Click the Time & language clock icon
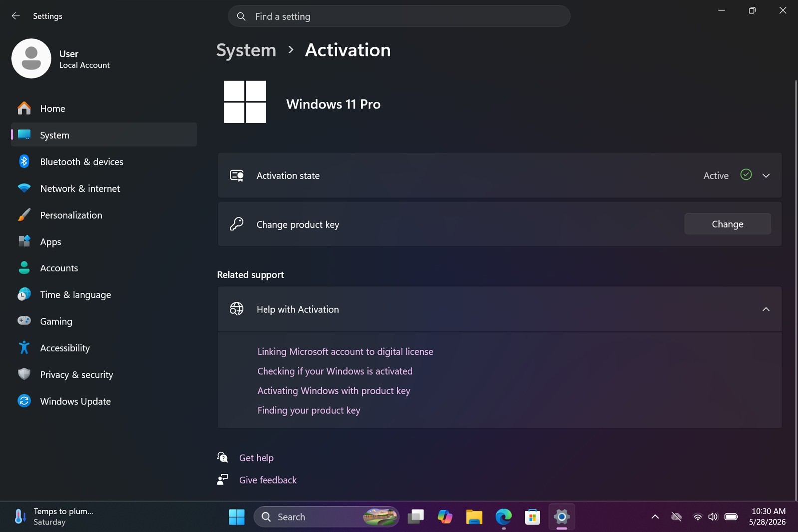This screenshot has height=532, width=798. pyautogui.click(x=24, y=294)
